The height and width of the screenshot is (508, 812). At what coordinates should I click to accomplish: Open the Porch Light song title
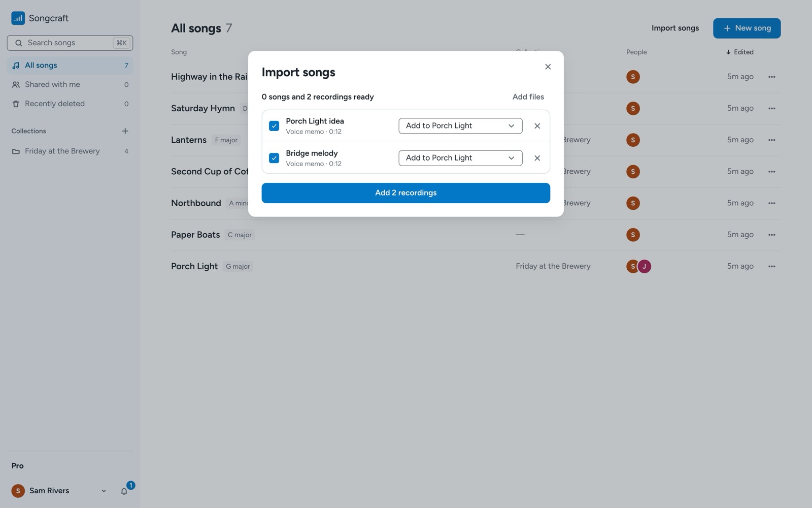[194, 266]
